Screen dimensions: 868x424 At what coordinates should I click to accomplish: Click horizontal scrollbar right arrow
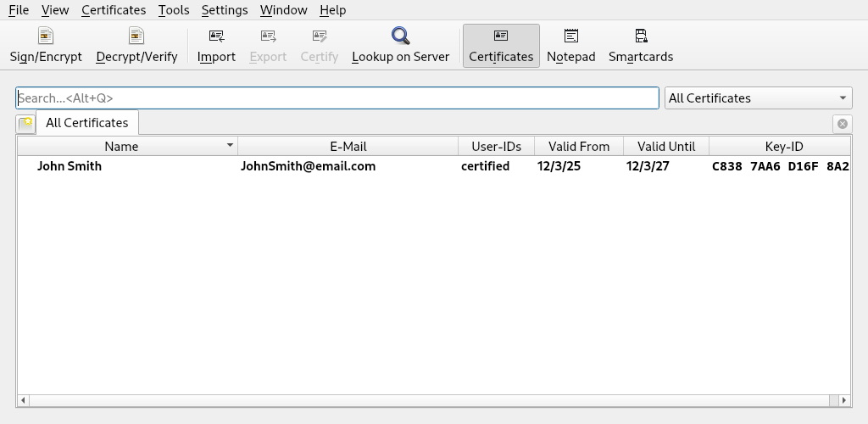(844, 400)
